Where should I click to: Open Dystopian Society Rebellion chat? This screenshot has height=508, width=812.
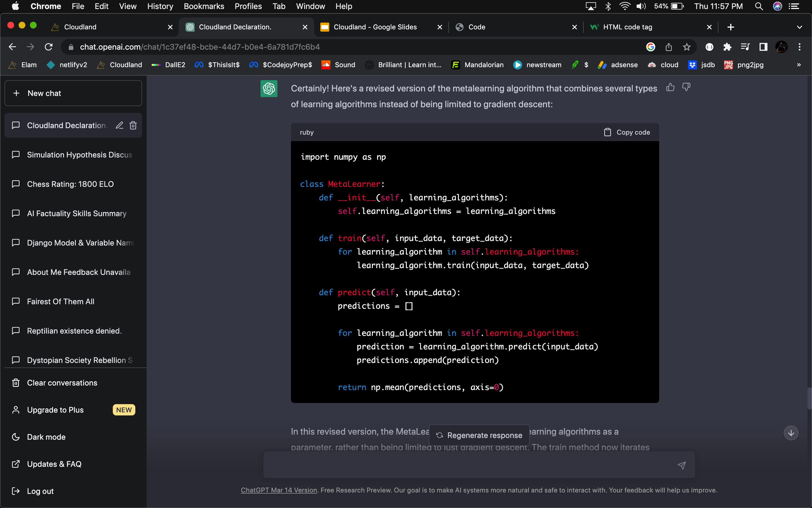click(x=73, y=360)
